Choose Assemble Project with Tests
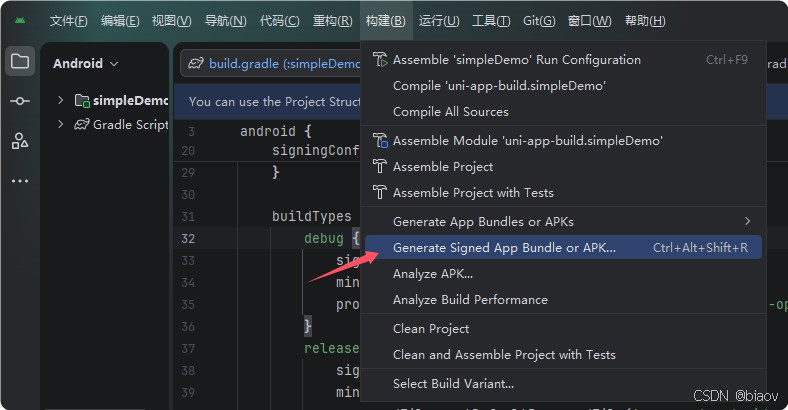Image resolution: width=788 pixels, height=410 pixels. tap(563, 192)
